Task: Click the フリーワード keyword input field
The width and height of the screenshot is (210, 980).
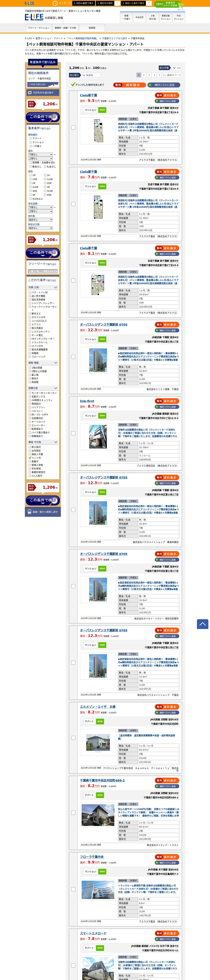Action: pos(43,271)
